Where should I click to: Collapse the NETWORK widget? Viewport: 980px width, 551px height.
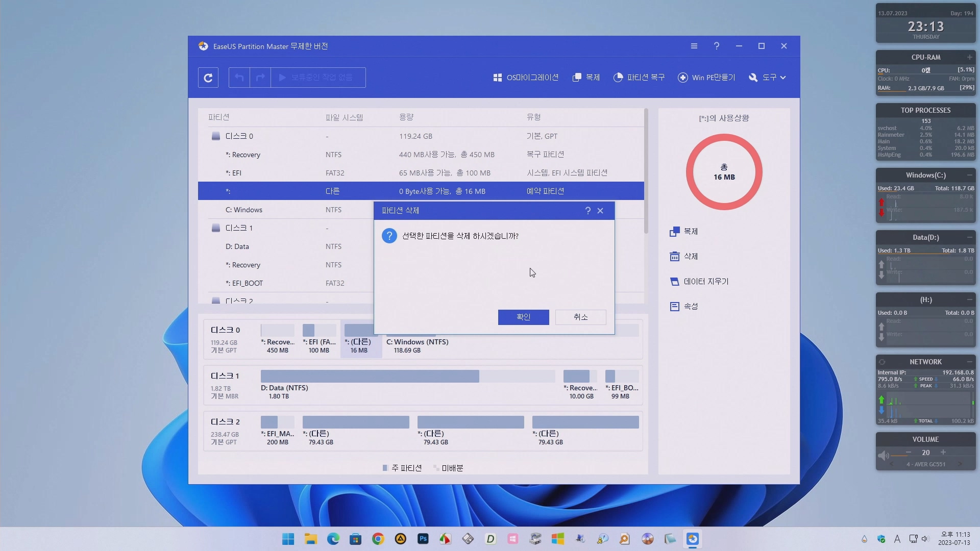pyautogui.click(x=969, y=362)
